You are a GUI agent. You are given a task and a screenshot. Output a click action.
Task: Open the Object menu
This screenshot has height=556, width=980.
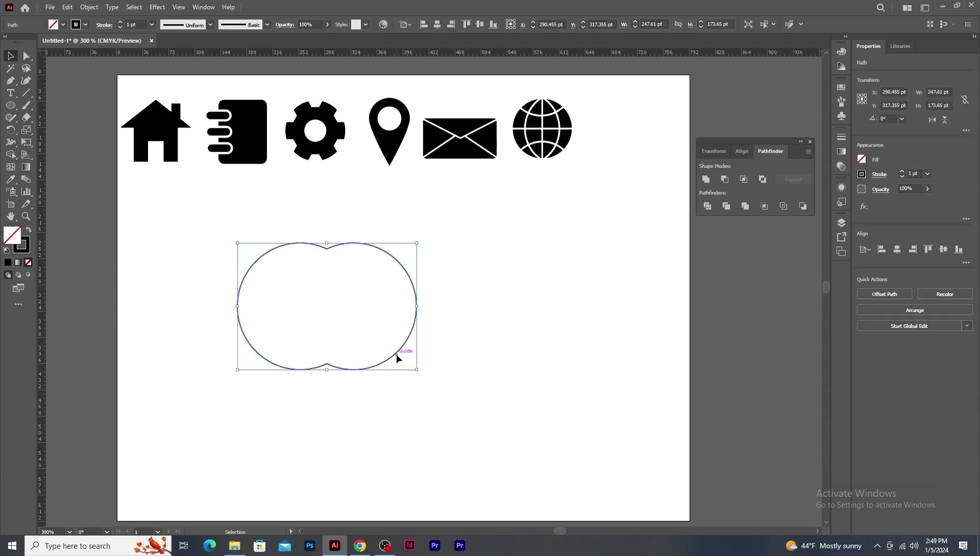click(x=89, y=7)
